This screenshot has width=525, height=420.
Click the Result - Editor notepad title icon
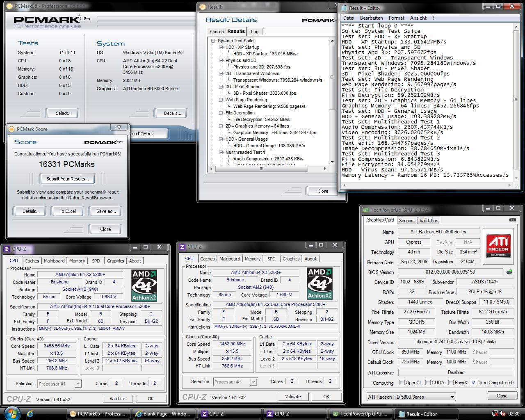click(x=343, y=8)
